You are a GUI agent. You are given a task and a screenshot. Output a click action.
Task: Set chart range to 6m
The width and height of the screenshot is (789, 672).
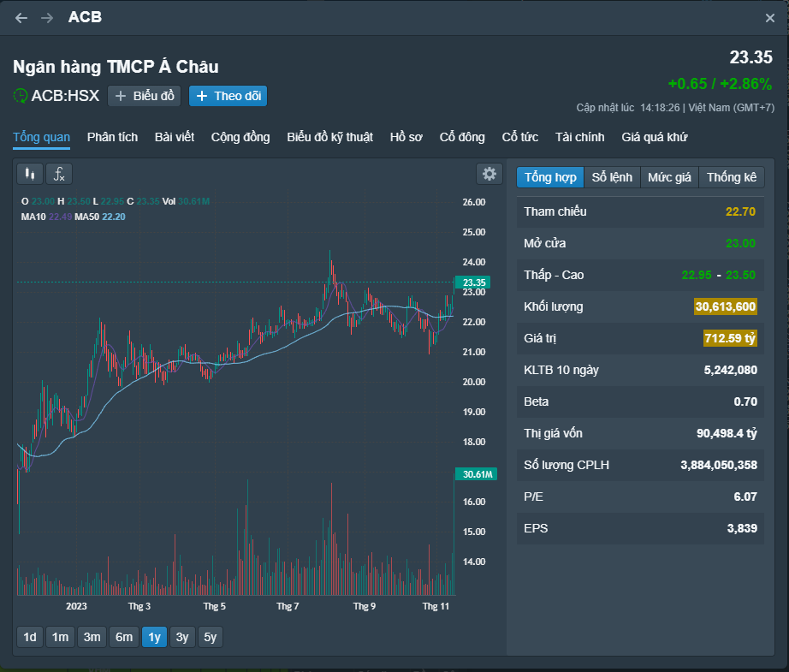[124, 637]
